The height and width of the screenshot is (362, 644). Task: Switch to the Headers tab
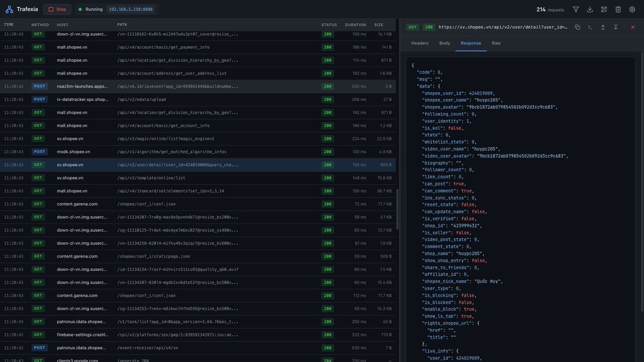coord(420,43)
